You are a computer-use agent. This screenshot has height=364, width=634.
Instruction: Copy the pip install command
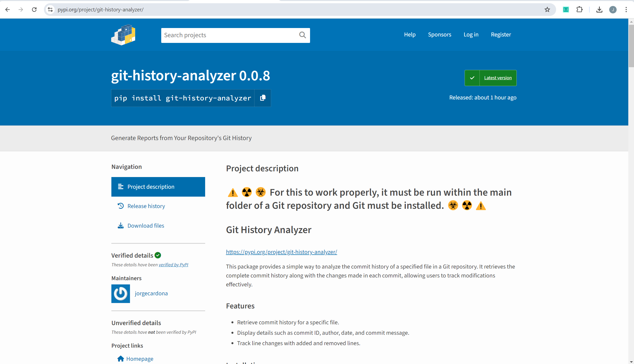point(263,98)
